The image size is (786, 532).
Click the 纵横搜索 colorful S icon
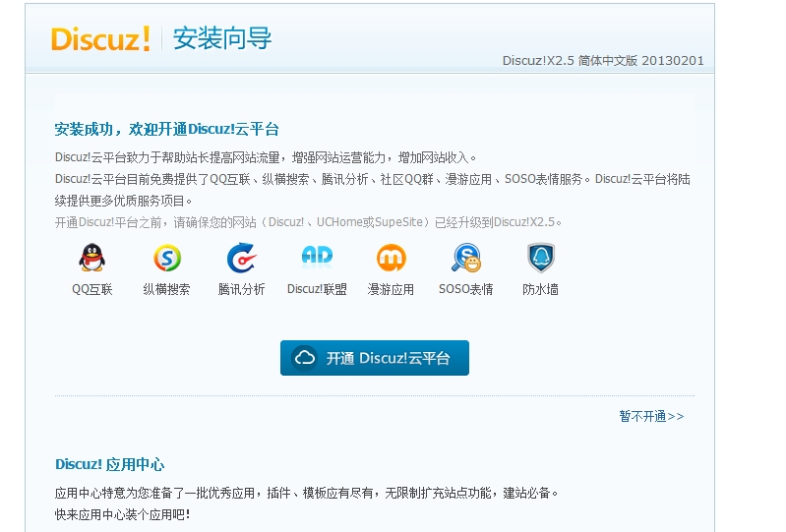pos(167,258)
